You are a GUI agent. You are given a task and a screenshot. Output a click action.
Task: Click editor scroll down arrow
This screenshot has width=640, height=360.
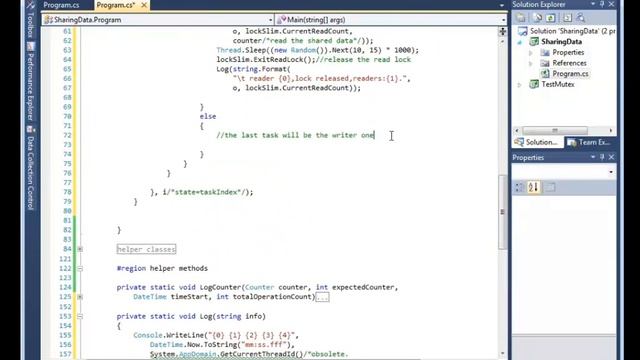tap(502, 353)
